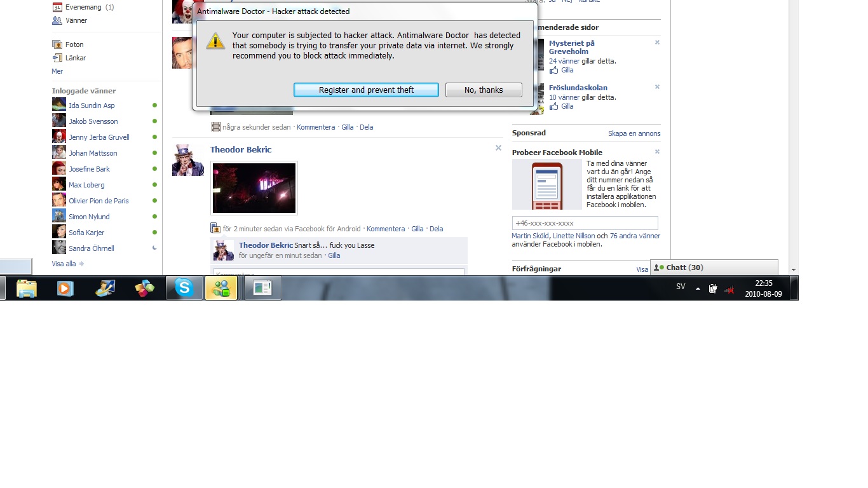Open Evenemang in left sidebar
Screen dimensions: 868x488
pos(83,7)
